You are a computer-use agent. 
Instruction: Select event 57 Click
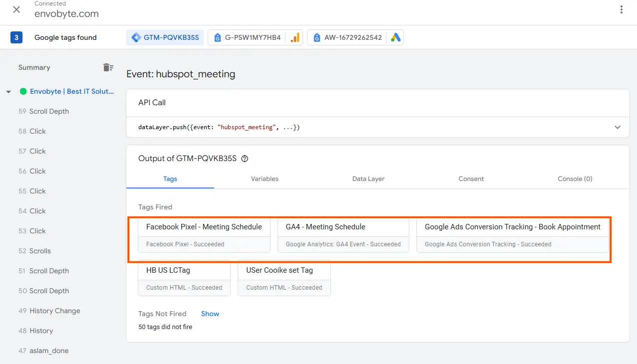pos(32,151)
